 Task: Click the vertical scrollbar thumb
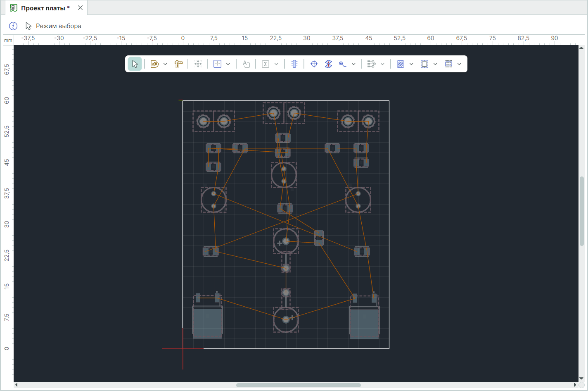tap(581, 211)
